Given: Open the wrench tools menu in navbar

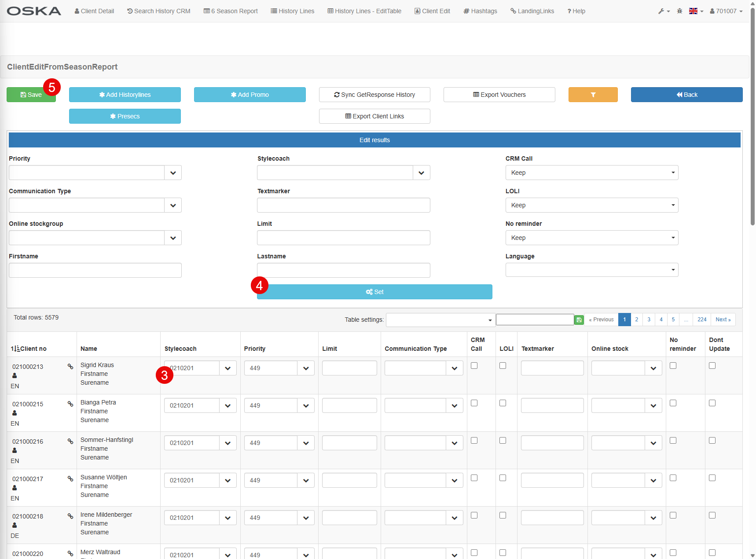Looking at the screenshot, I should [x=664, y=11].
